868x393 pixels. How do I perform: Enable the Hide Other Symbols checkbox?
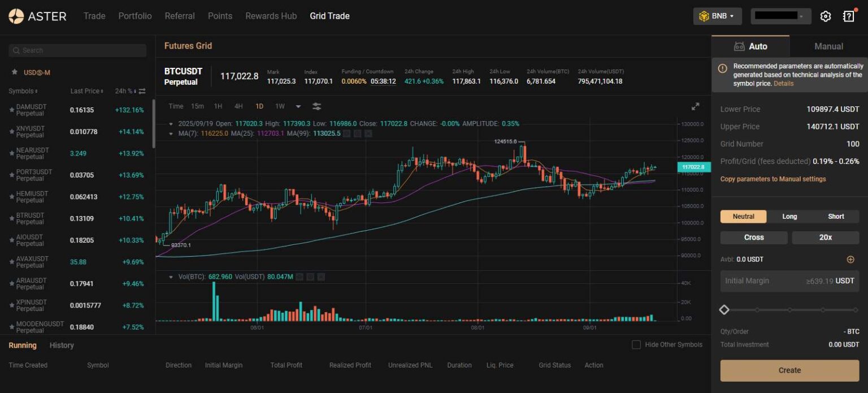click(x=636, y=344)
